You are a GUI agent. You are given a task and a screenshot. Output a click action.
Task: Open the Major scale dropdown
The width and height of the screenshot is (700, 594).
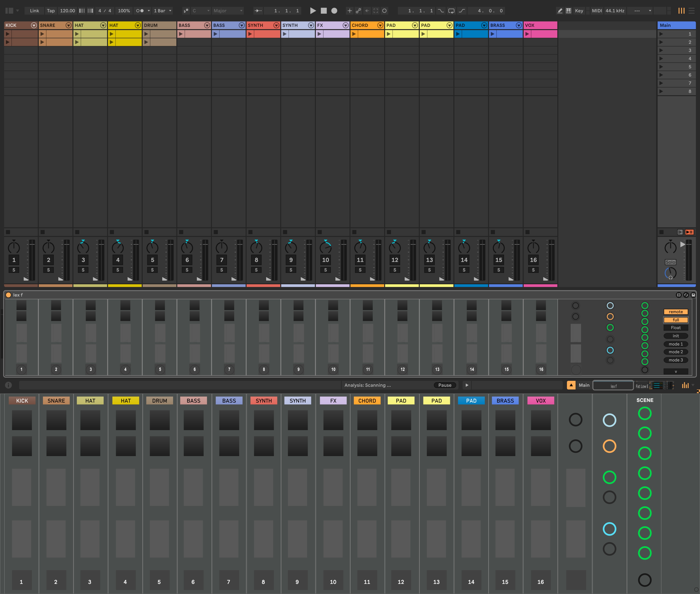point(228,11)
